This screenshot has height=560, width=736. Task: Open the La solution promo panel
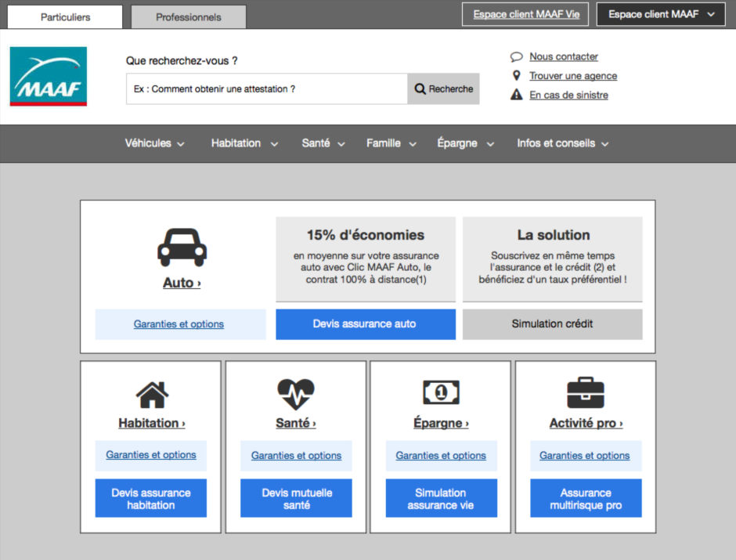click(x=553, y=259)
